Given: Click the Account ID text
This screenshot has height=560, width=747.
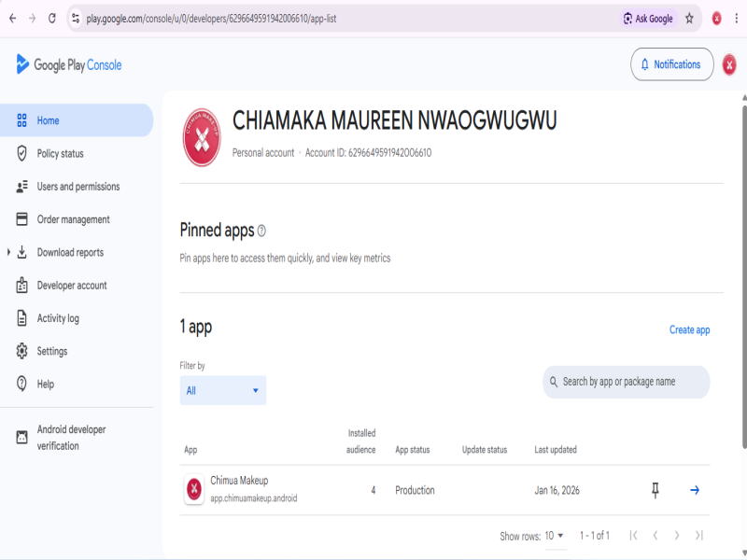Looking at the screenshot, I should (368, 153).
